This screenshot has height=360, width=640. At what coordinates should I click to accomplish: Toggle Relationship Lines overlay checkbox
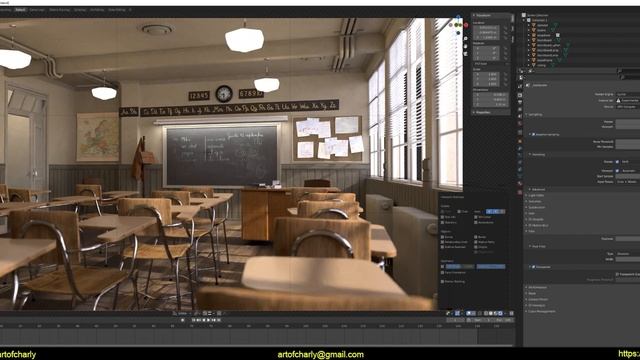click(x=442, y=242)
